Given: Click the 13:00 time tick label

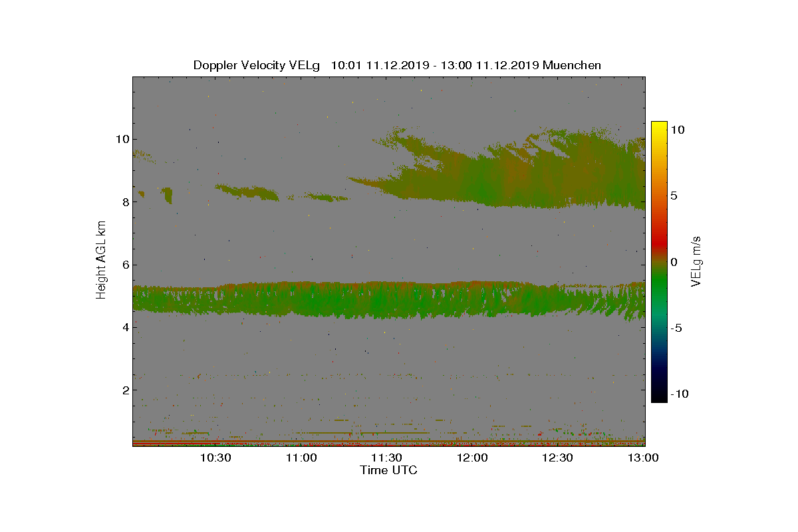Looking at the screenshot, I should pyautogui.click(x=643, y=458).
